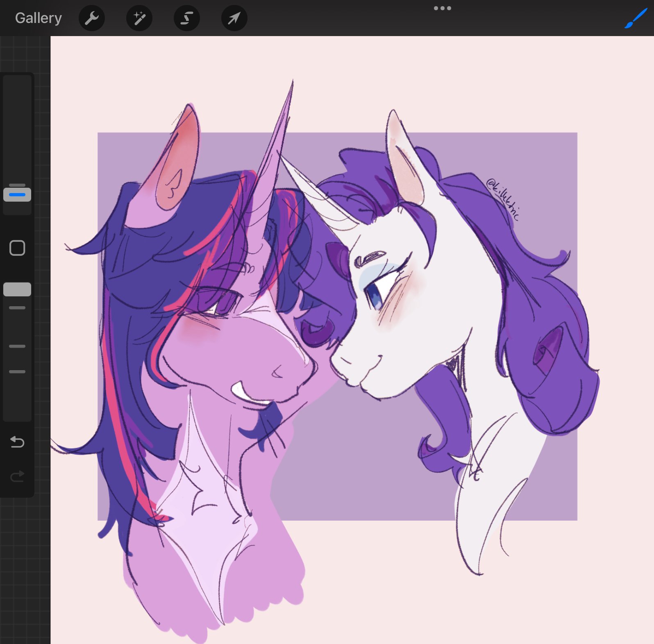This screenshot has width=654, height=644.
Task: Return to the Gallery
Action: [39, 18]
